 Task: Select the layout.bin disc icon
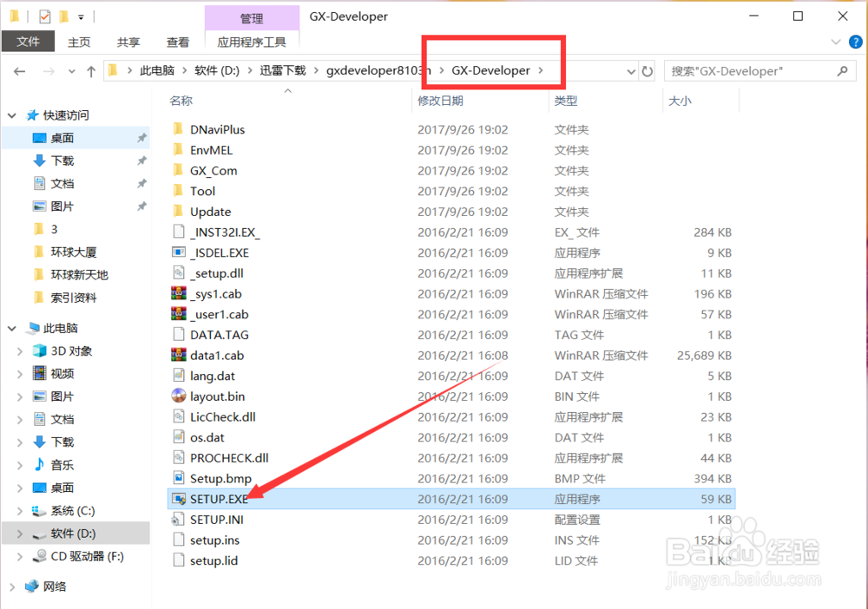click(179, 396)
